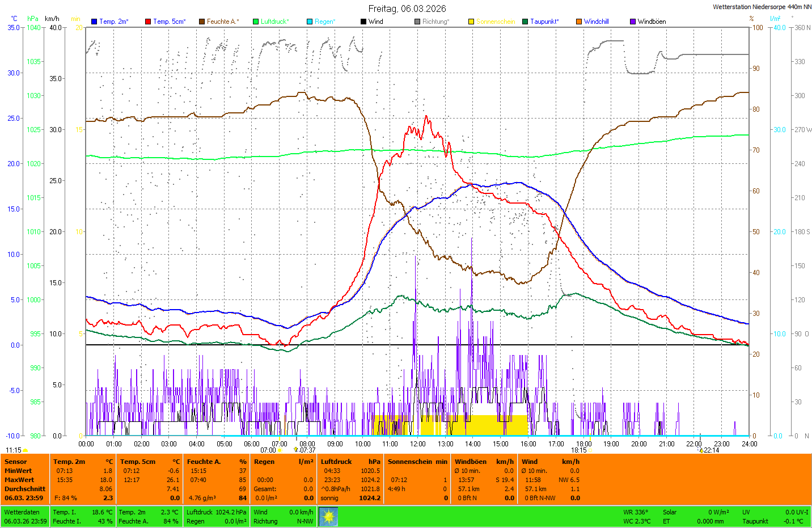
Task: Select the Luftdruck column header in table
Action: tap(336, 462)
